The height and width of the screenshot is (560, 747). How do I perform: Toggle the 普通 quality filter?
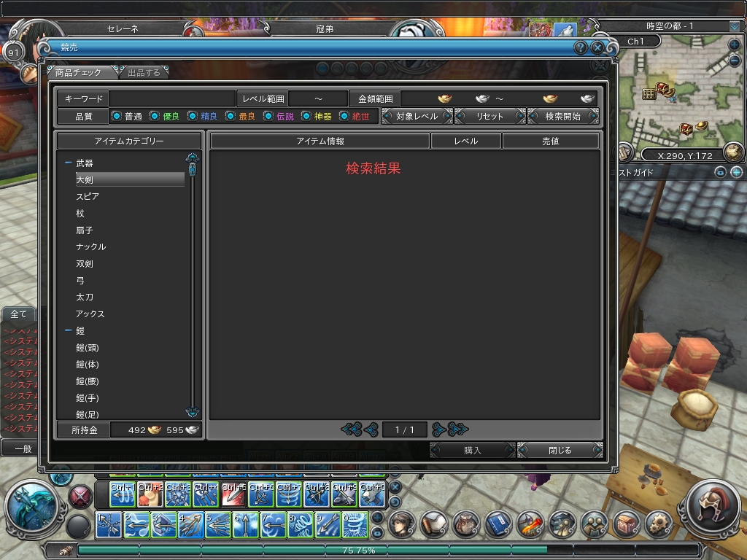[x=116, y=116]
